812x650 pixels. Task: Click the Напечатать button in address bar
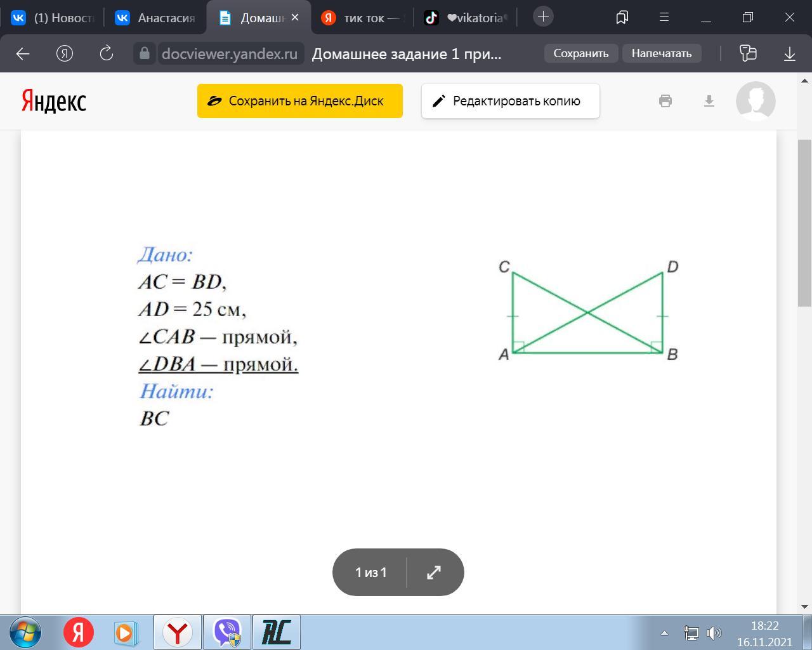coord(662,53)
